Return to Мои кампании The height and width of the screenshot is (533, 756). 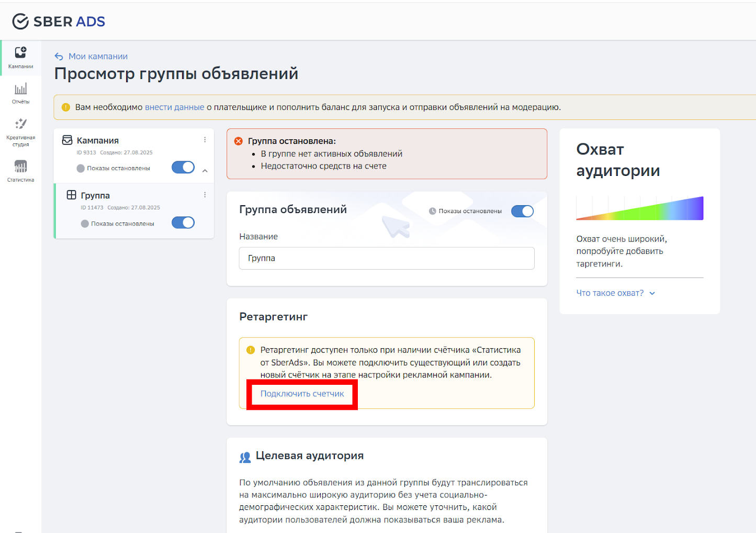pyautogui.click(x=97, y=56)
